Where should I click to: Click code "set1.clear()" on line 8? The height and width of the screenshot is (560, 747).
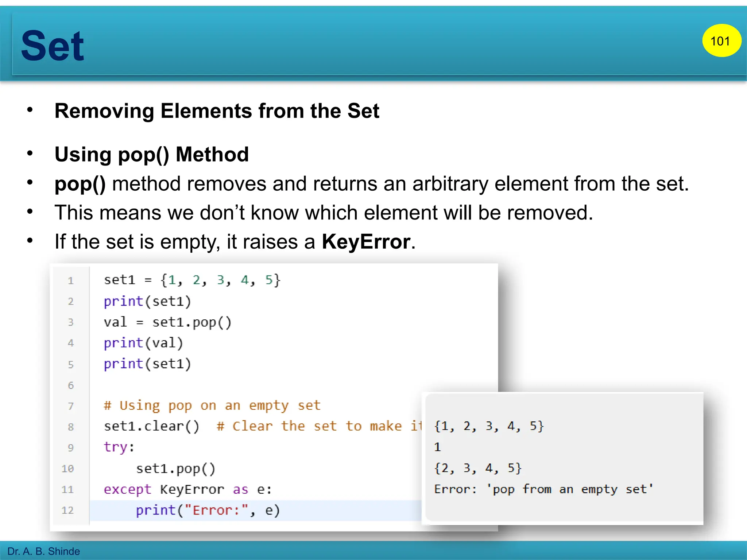152,426
